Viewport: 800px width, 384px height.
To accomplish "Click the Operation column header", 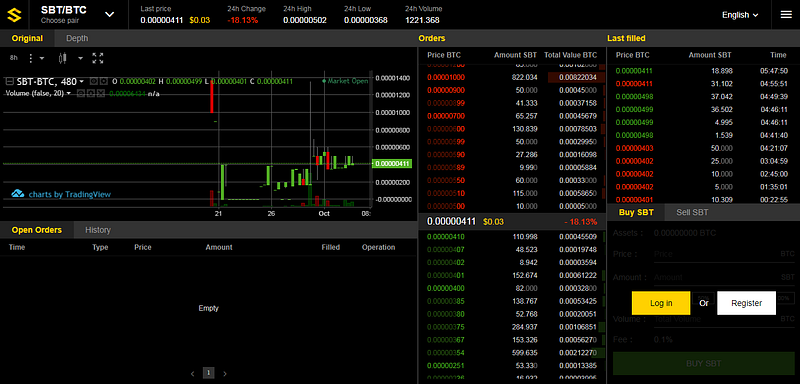I will pyautogui.click(x=379, y=247).
